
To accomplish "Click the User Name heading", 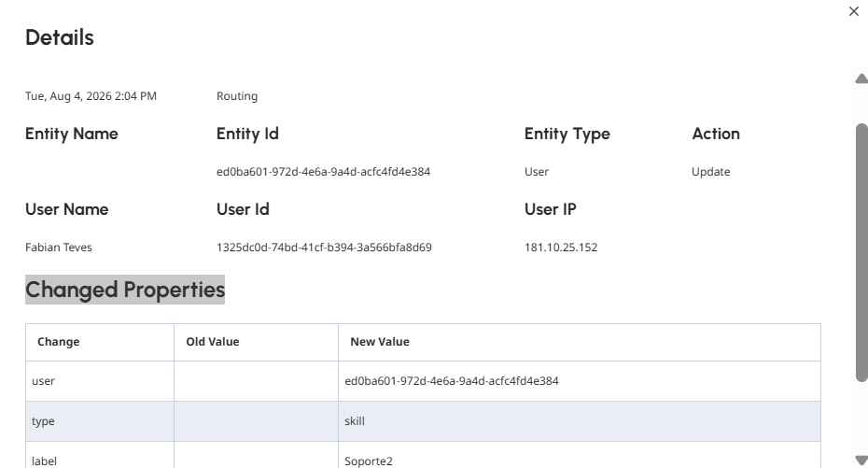I will (x=67, y=209).
